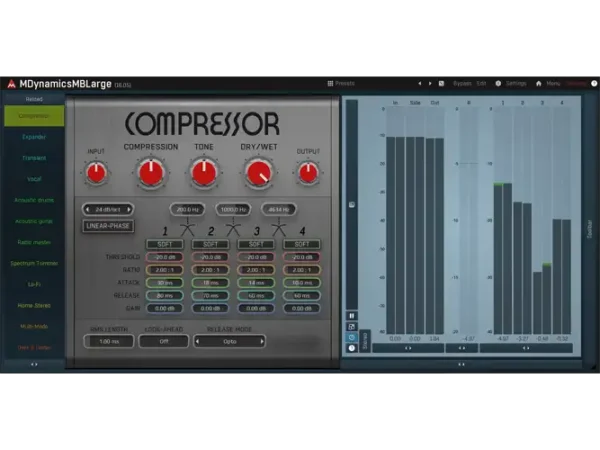
Task: Expand the R gain-reduction meter arrows bar
Action: [x=462, y=348]
